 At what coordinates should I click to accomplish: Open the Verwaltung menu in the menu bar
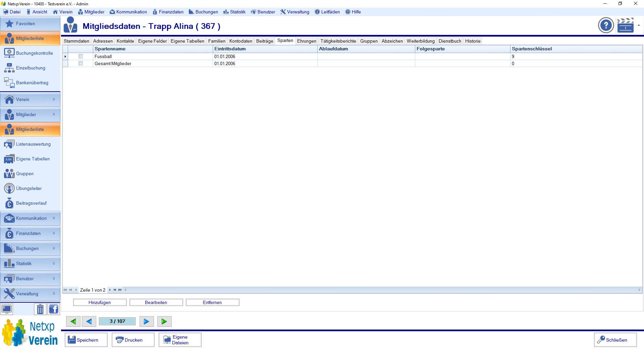(295, 12)
